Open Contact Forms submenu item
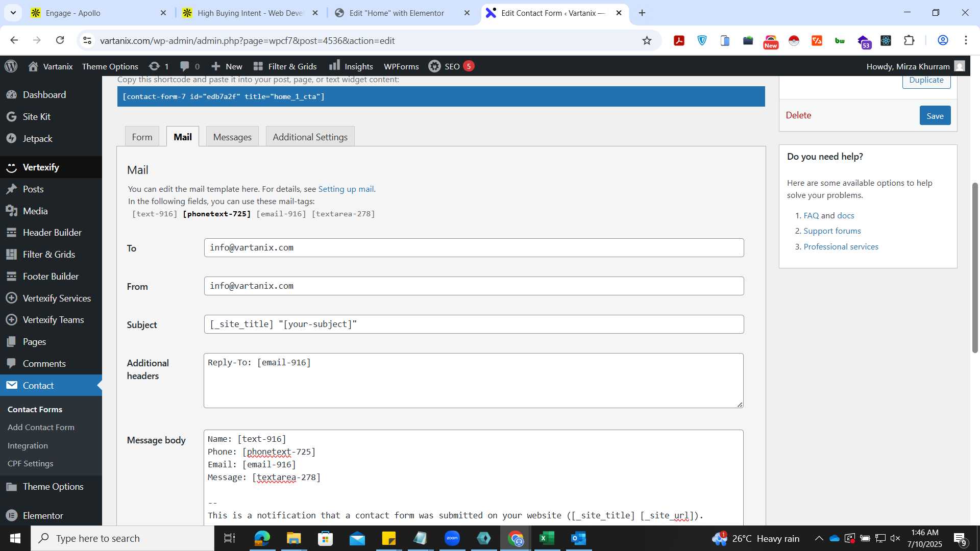The height and width of the screenshot is (551, 980). point(35,409)
